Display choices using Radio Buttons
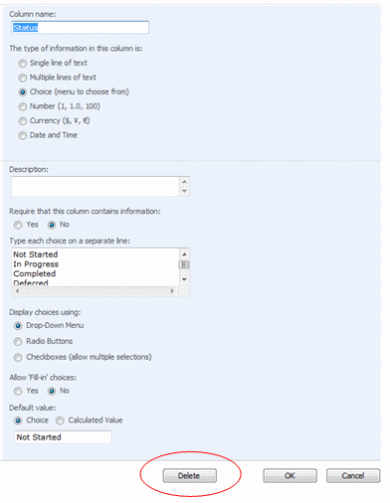390x503 pixels. (18, 341)
